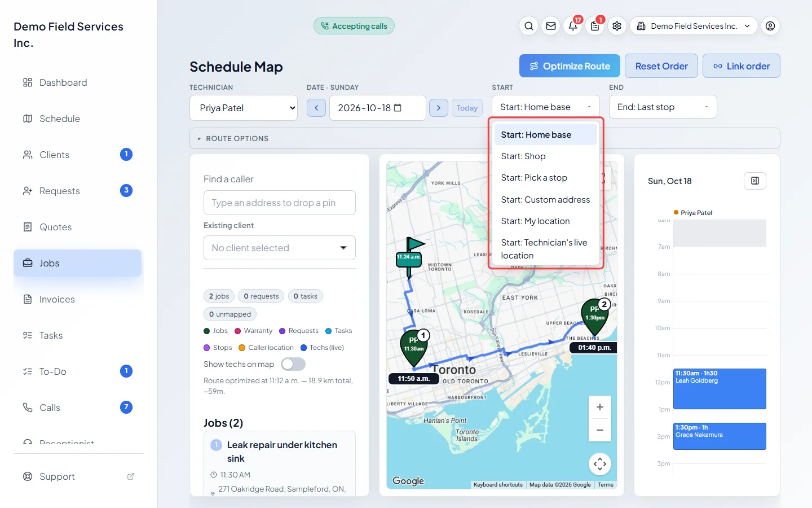This screenshot has width=812, height=508.
Task: Expand the Route Options section
Action: point(485,138)
